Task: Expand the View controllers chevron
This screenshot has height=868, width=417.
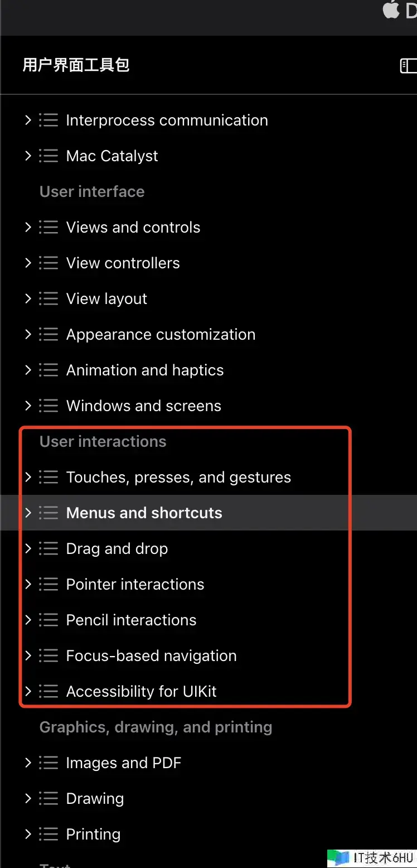Action: pos(28,263)
